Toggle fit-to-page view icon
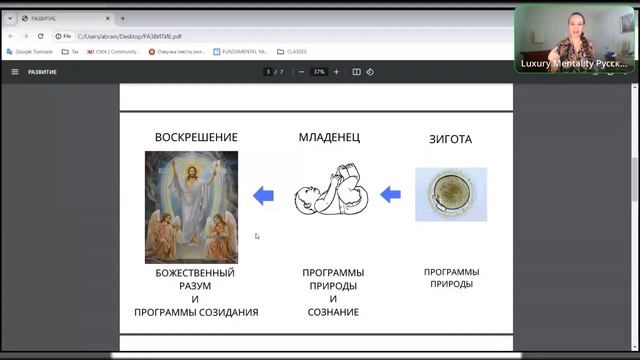640x360 pixels. 356,72
